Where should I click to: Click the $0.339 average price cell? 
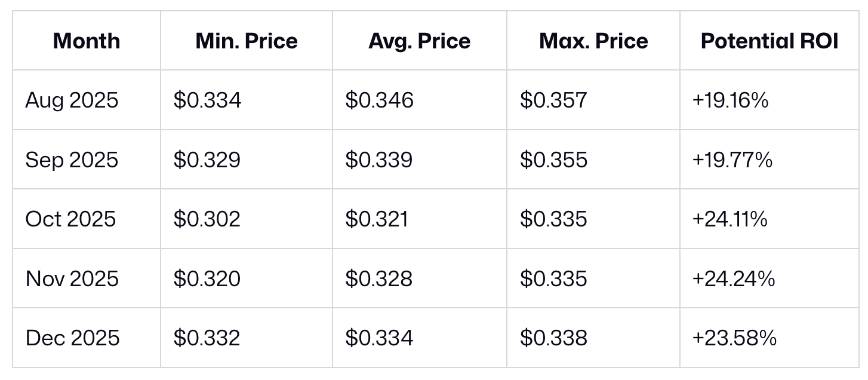[x=378, y=160]
